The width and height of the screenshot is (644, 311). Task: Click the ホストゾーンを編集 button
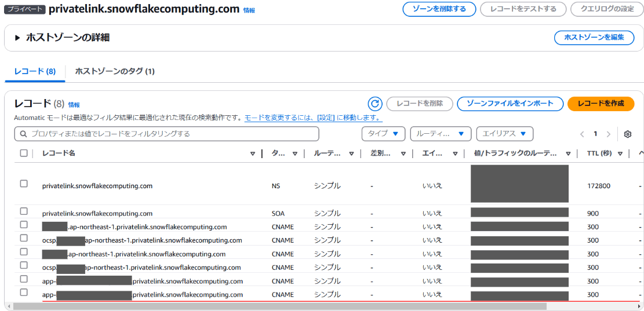click(594, 37)
